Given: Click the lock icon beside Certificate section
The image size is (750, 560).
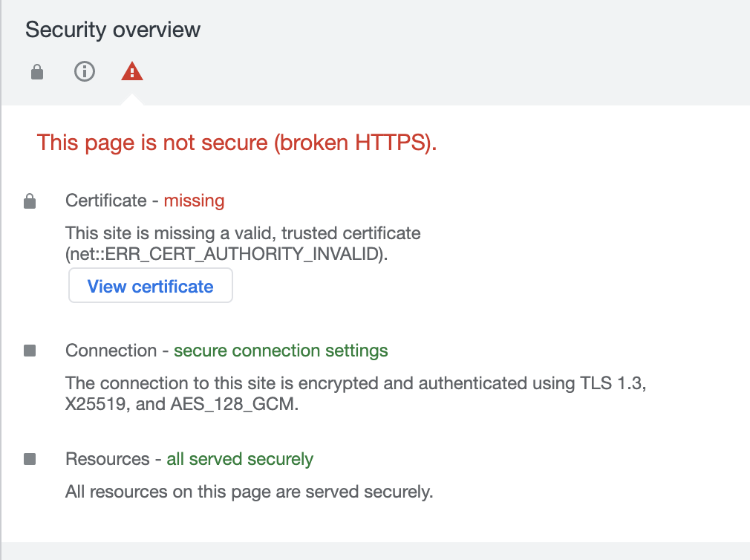Looking at the screenshot, I should click(x=30, y=200).
